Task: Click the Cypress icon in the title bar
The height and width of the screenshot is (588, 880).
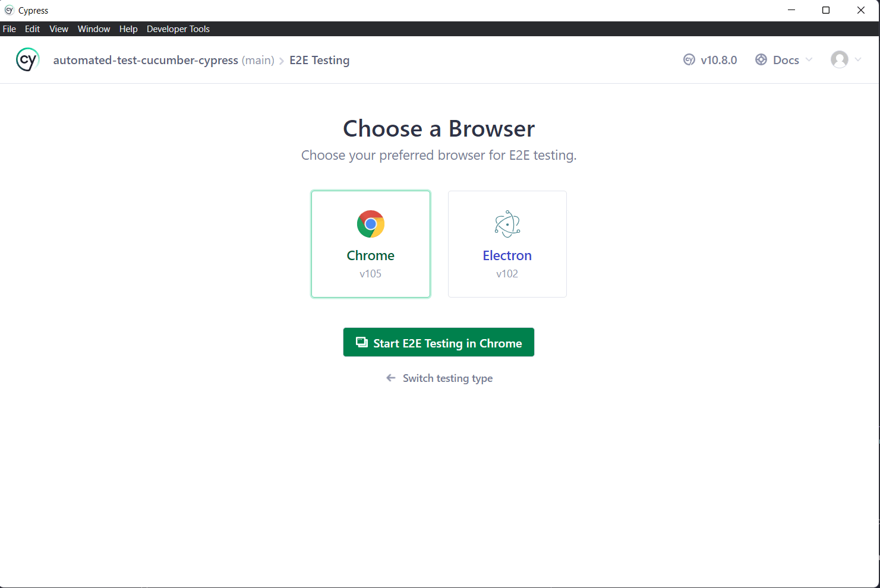Action: point(9,10)
